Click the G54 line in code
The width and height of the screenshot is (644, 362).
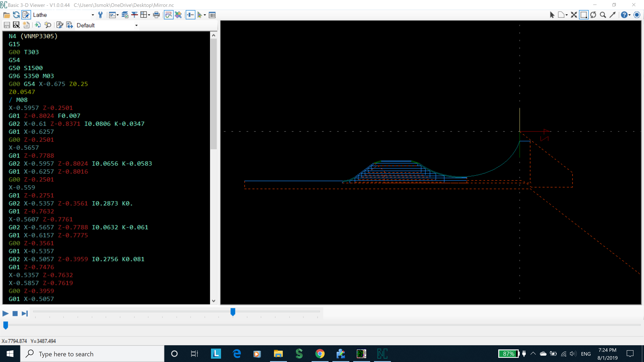click(14, 60)
